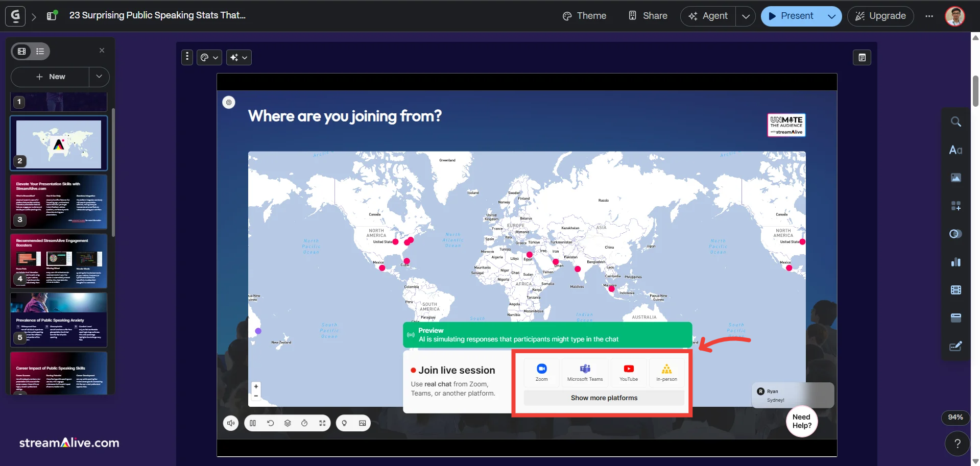Select slide 2 world map thumbnail
Screen dimensions: 980x466
59,143
